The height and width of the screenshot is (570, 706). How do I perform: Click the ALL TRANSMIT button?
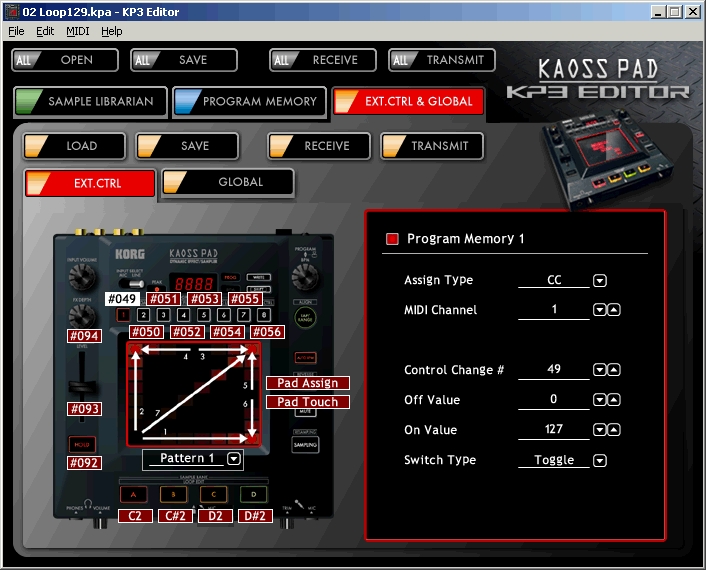click(x=442, y=60)
